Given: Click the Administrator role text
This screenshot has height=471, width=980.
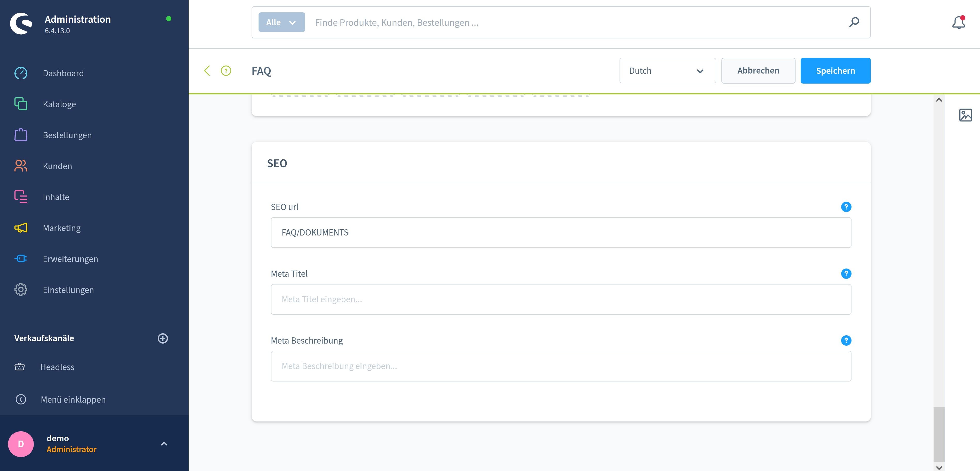Looking at the screenshot, I should (x=71, y=449).
